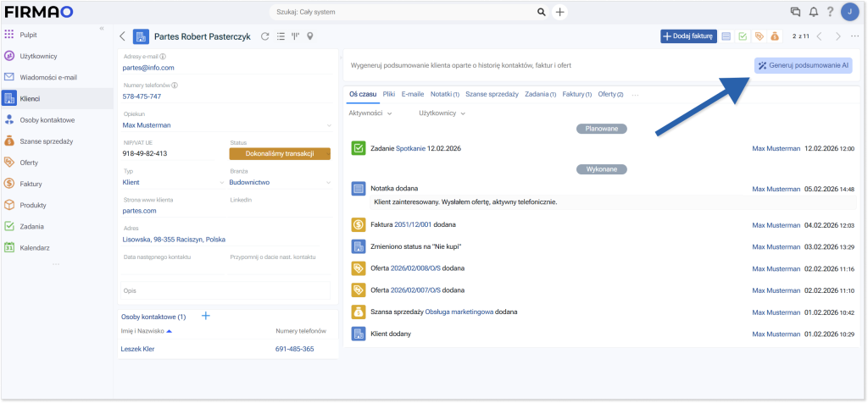Add a contact person with plus icon
This screenshot has height=403, width=868.
(x=205, y=316)
